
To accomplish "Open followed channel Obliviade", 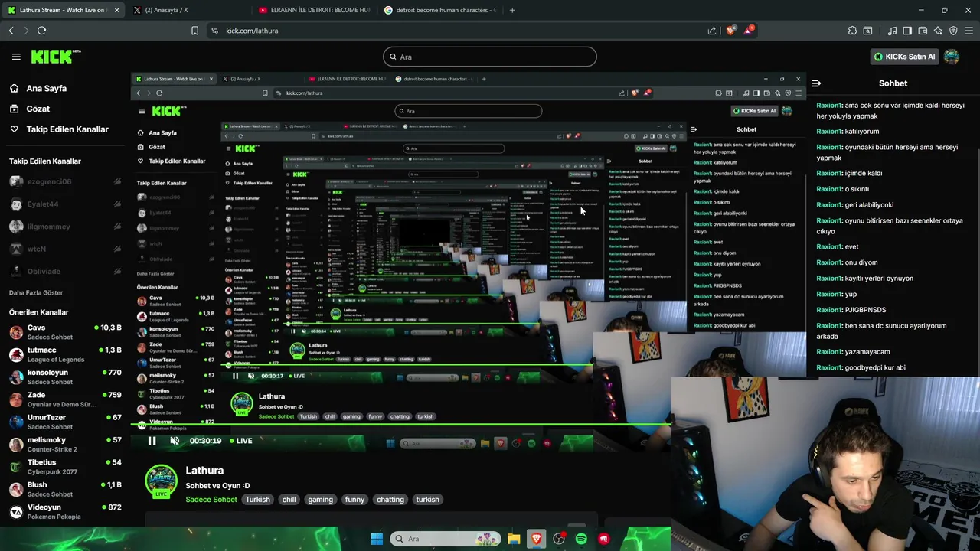I will 44,271.
